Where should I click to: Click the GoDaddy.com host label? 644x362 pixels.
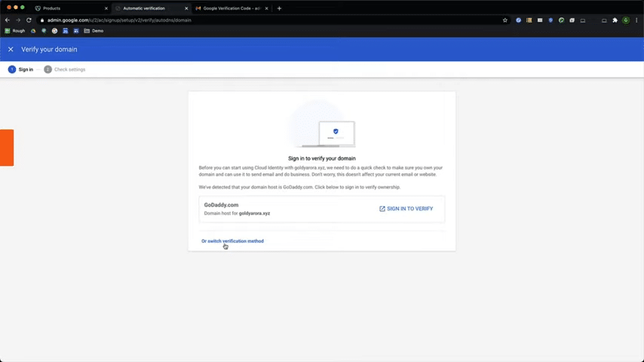[x=221, y=204]
